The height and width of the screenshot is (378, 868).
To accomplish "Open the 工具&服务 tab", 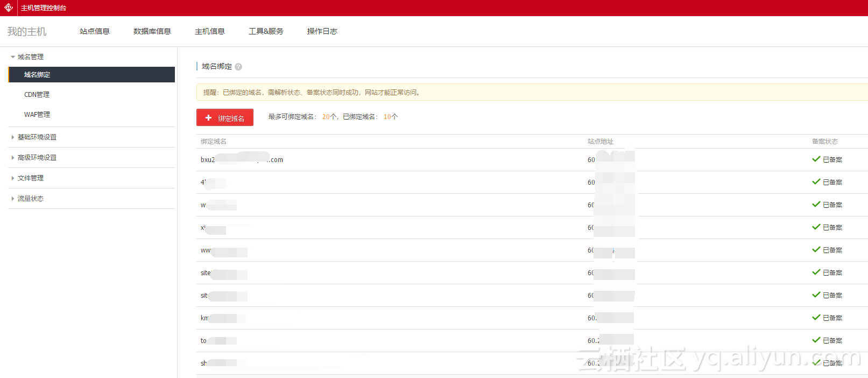I will [x=266, y=31].
